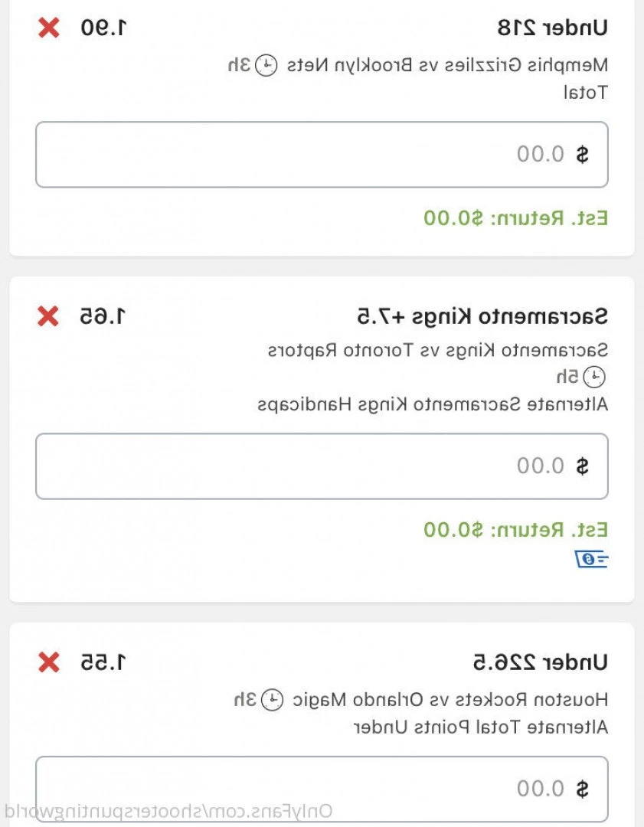Viewport: 644px width, 827px height.
Task: Click Alternate Sacramento Kings Handicaps label
Action: pyautogui.click(x=433, y=404)
